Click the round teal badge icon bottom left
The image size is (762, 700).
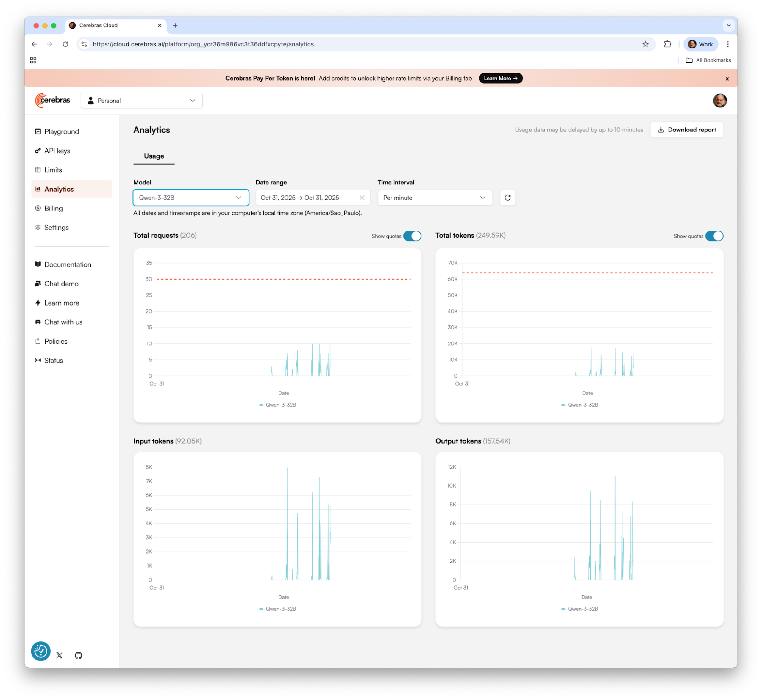tap(40, 651)
